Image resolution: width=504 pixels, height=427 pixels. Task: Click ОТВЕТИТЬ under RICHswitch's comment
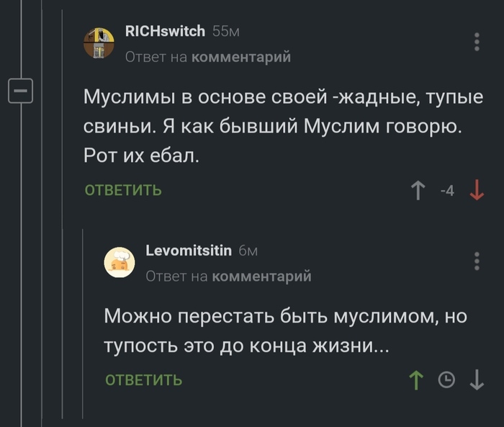click(123, 191)
